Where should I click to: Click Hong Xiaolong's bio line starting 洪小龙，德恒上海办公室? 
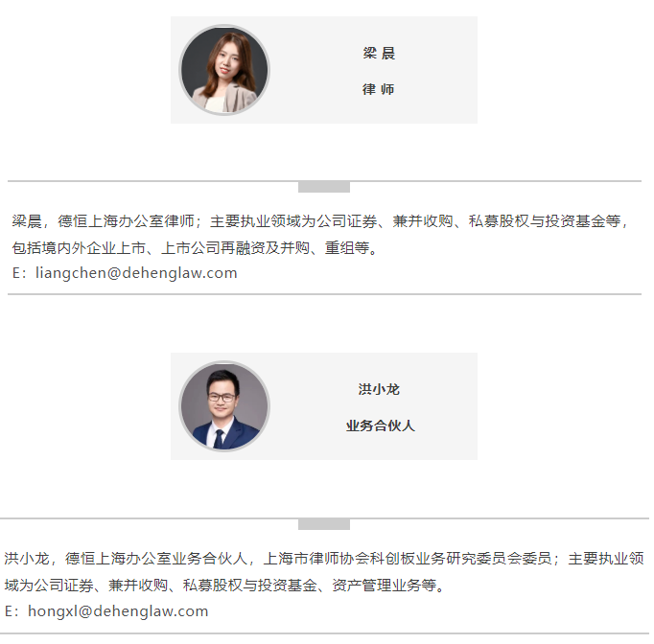tap(324, 558)
